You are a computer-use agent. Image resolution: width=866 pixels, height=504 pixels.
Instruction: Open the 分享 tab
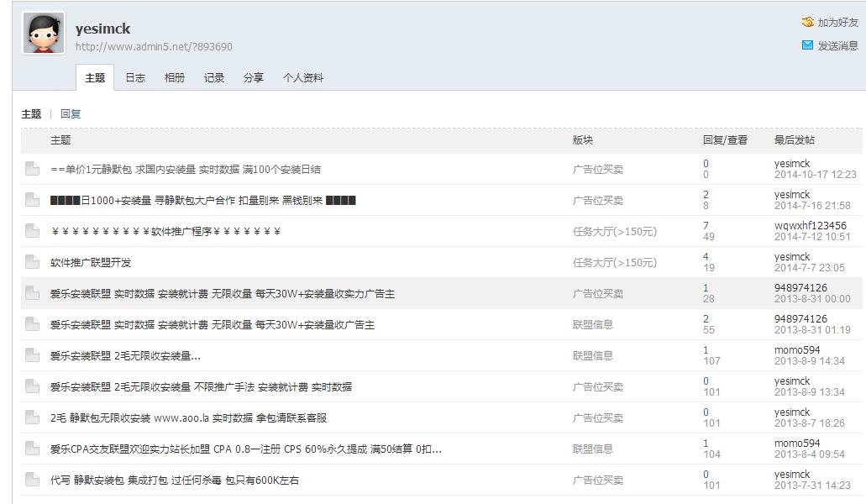[254, 77]
